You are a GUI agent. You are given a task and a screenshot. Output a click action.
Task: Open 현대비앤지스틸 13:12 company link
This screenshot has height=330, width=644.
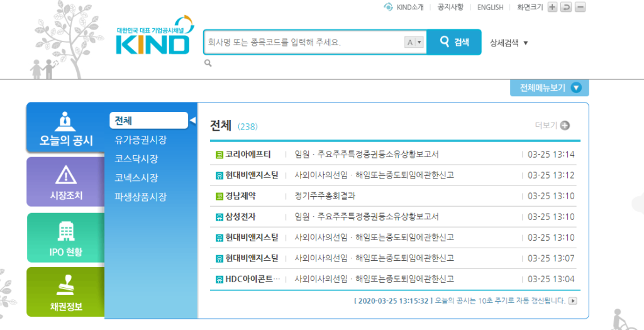[252, 175]
